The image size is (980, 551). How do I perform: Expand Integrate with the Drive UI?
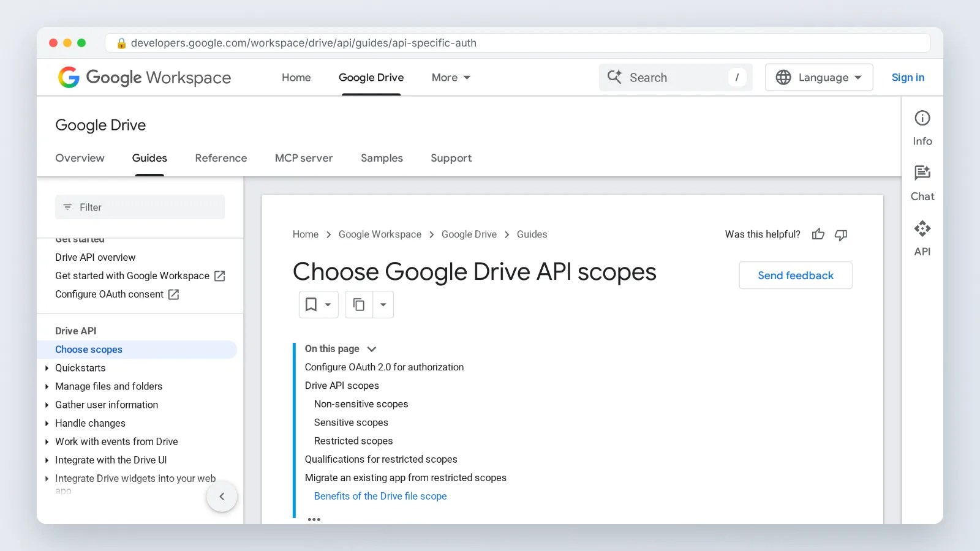pos(47,460)
